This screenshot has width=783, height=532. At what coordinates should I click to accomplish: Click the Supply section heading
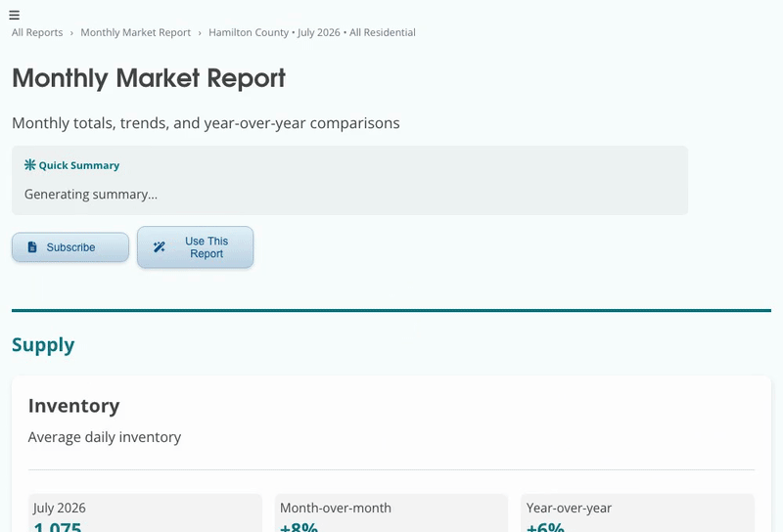(x=43, y=345)
